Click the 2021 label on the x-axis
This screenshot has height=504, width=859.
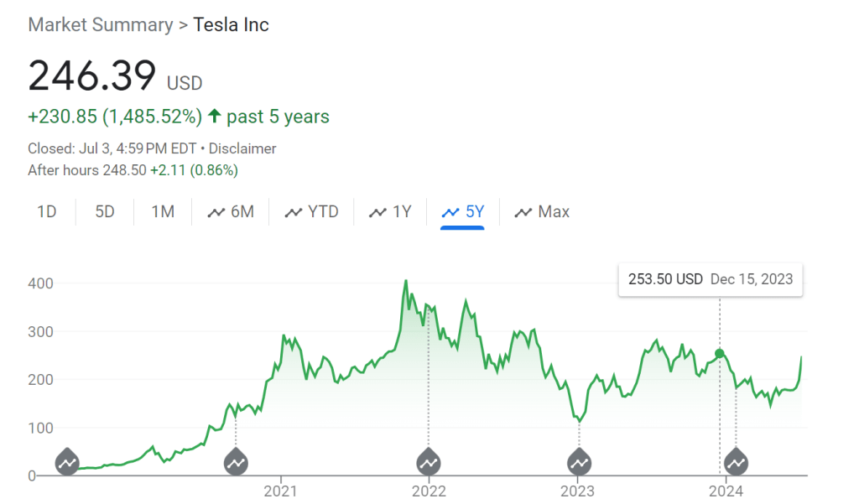coord(280,491)
